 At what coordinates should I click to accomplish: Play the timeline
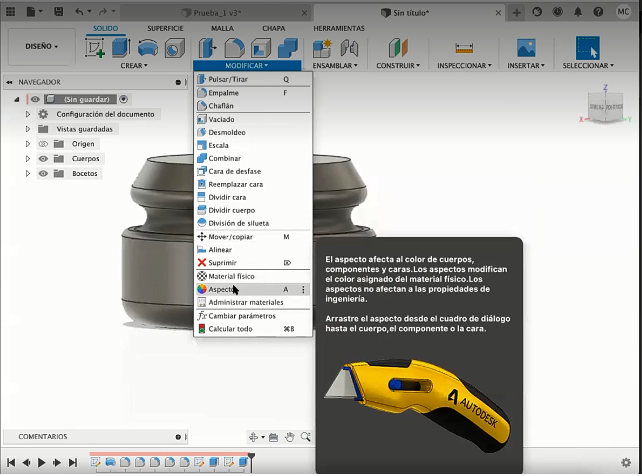click(41, 462)
